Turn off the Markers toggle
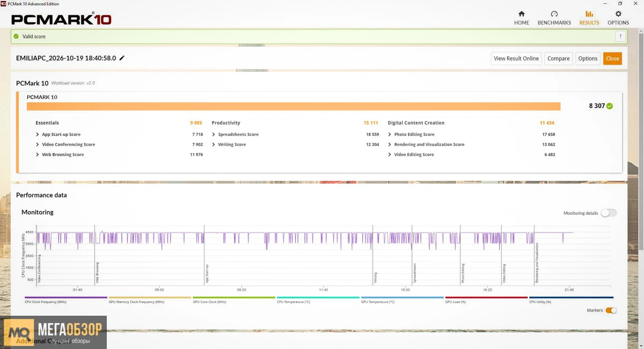 coord(611,310)
